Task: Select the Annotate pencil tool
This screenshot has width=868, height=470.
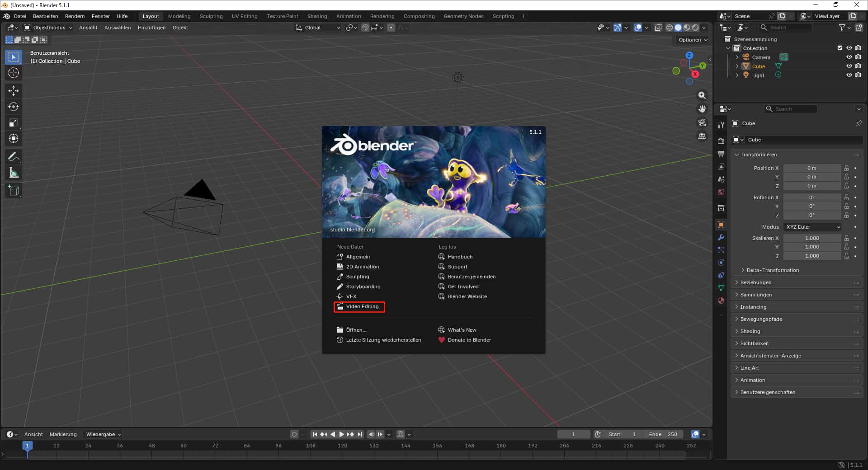Action: [x=14, y=157]
